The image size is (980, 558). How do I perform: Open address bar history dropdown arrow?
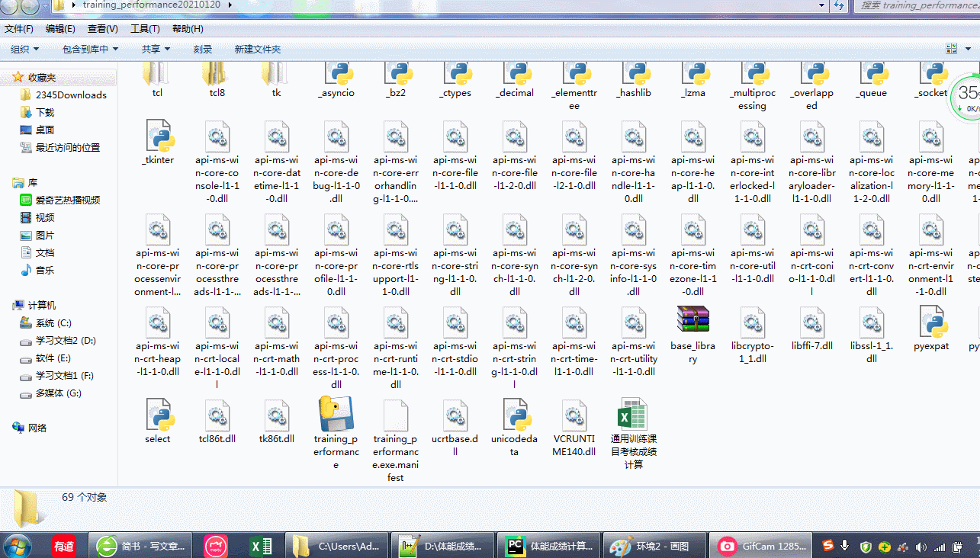pos(821,5)
